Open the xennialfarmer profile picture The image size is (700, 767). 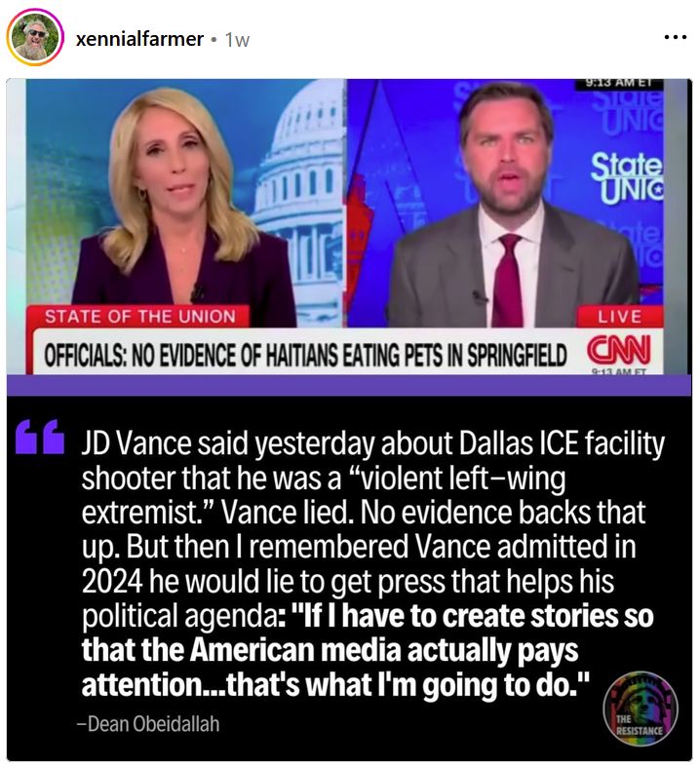(35, 38)
